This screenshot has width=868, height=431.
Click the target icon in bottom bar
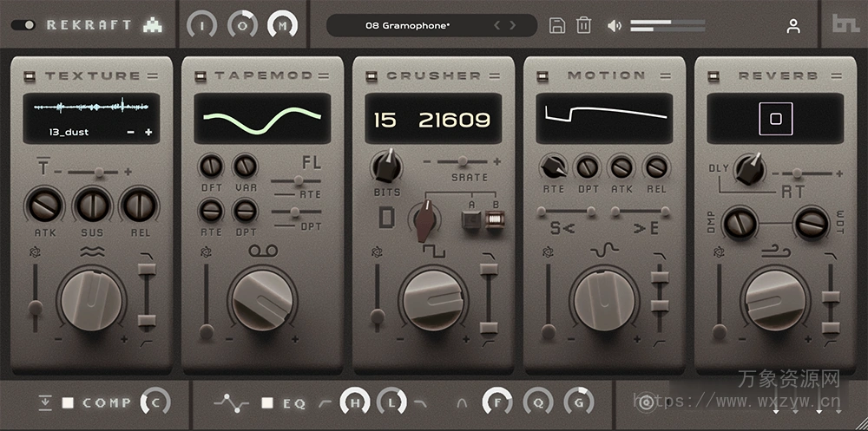point(645,402)
